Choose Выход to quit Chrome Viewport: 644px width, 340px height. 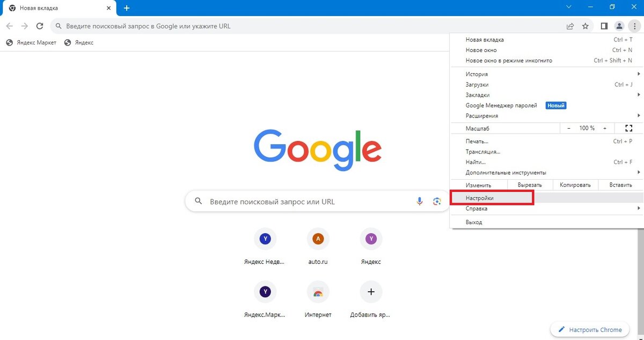point(546,222)
